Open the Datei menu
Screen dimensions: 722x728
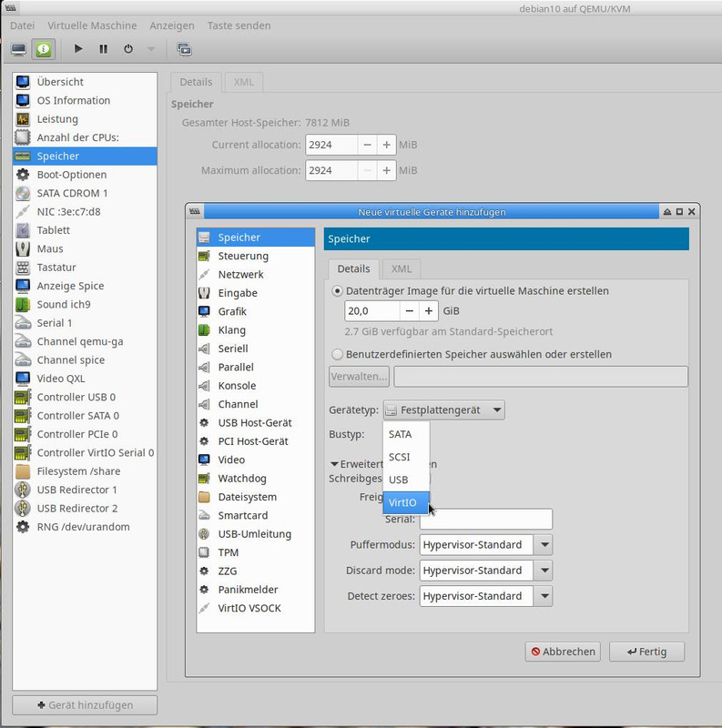point(22,25)
